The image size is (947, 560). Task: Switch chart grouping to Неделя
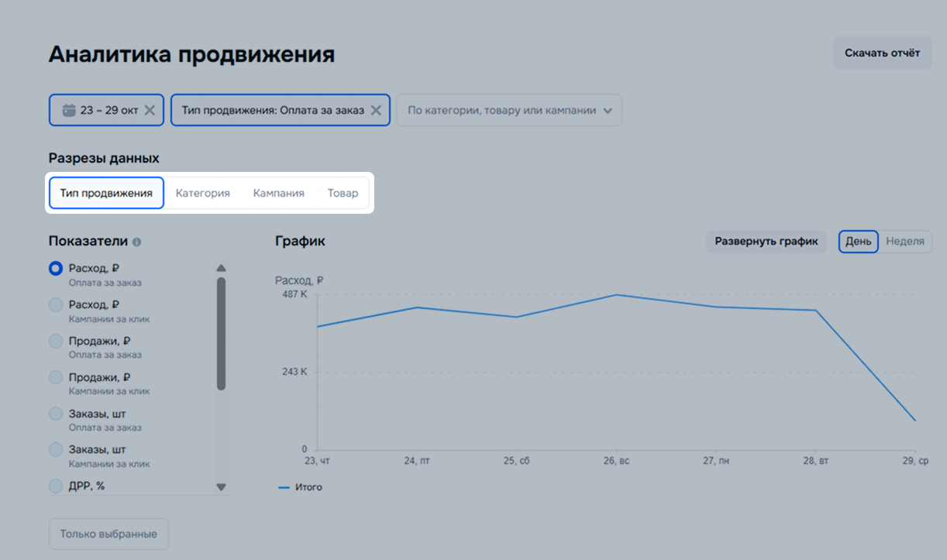click(x=904, y=242)
